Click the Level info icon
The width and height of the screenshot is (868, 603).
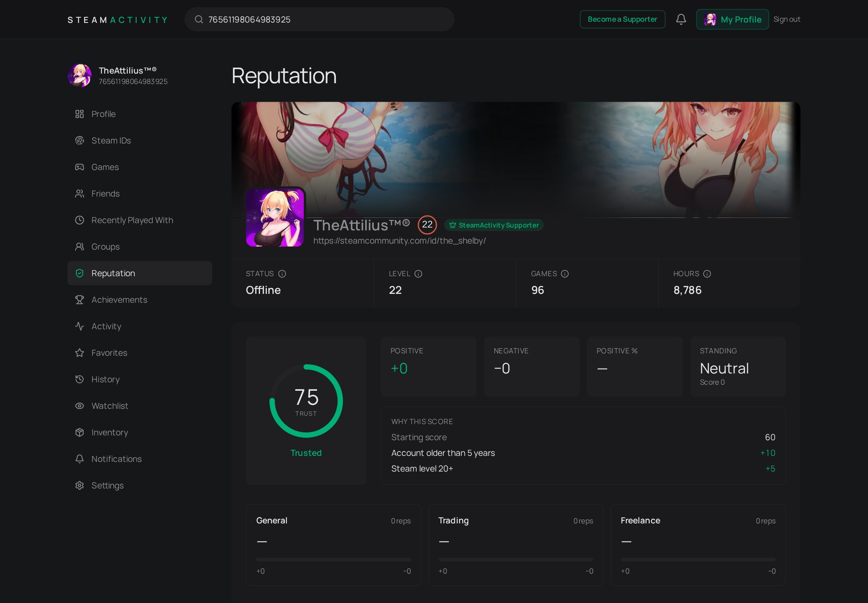(x=418, y=274)
